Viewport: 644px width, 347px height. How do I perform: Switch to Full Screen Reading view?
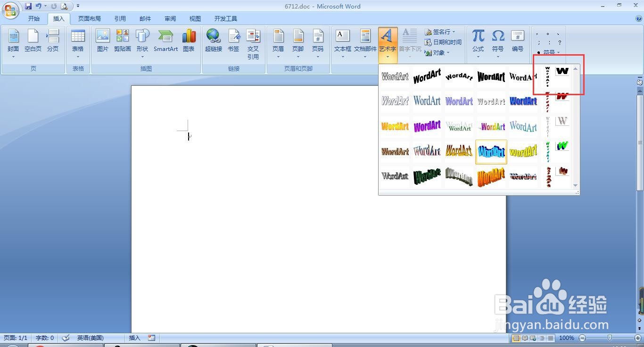[x=525, y=338]
